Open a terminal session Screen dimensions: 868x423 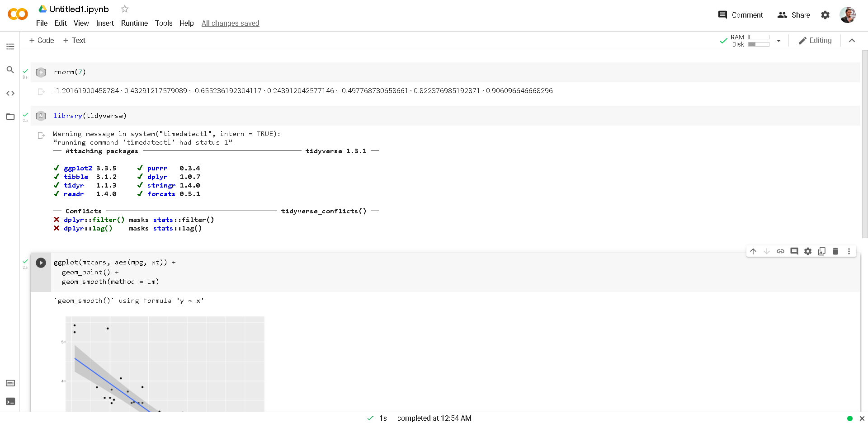pyautogui.click(x=10, y=401)
